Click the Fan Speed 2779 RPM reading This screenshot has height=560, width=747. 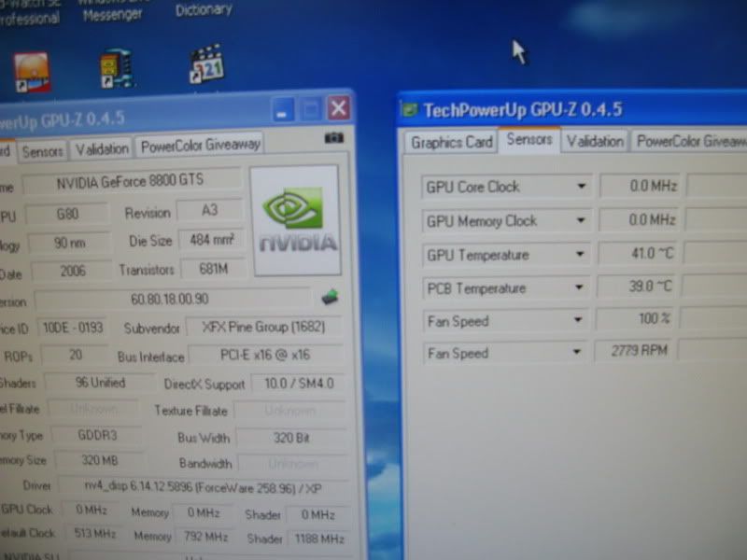(634, 351)
